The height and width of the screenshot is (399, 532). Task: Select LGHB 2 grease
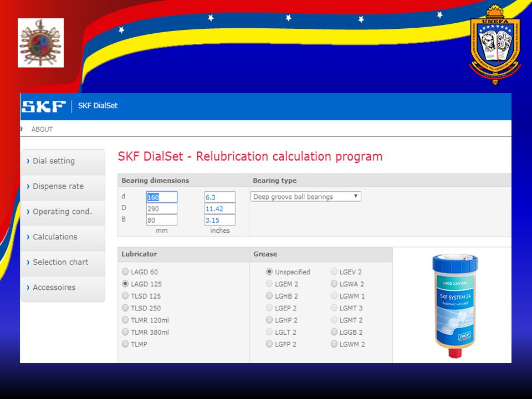[x=269, y=295]
